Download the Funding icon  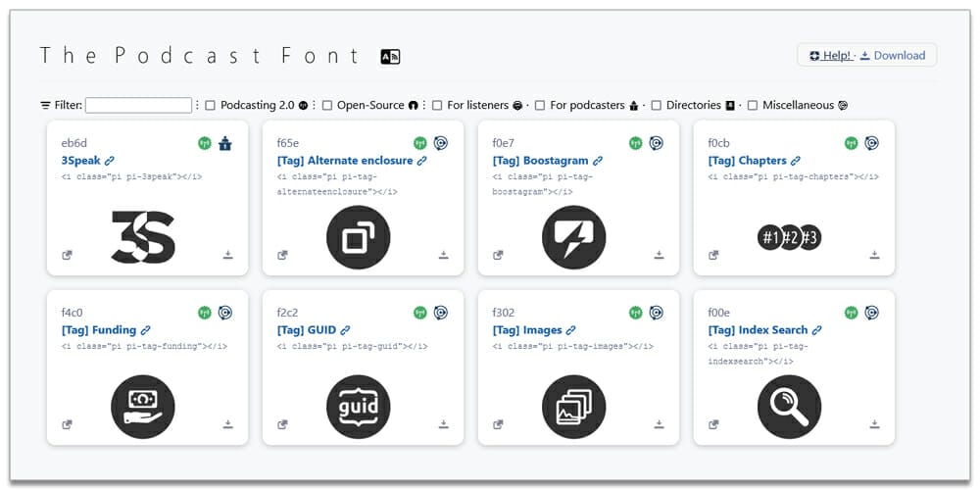(228, 424)
